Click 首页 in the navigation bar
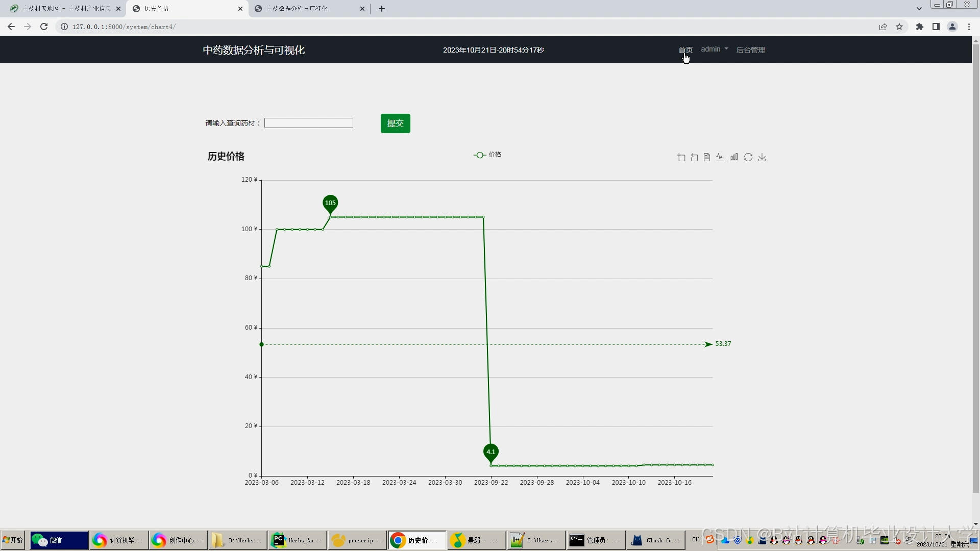This screenshot has width=980, height=551. pyautogui.click(x=685, y=50)
